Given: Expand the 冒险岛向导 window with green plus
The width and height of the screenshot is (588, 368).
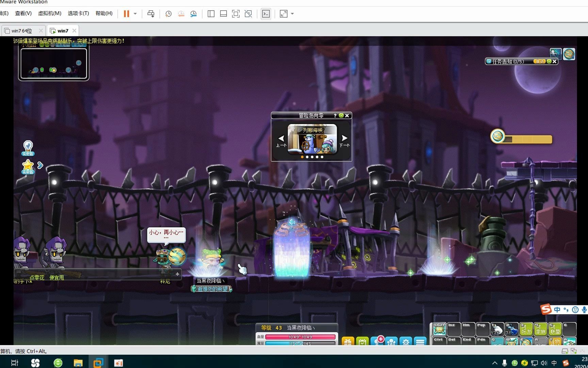Looking at the screenshot, I should 341,116.
